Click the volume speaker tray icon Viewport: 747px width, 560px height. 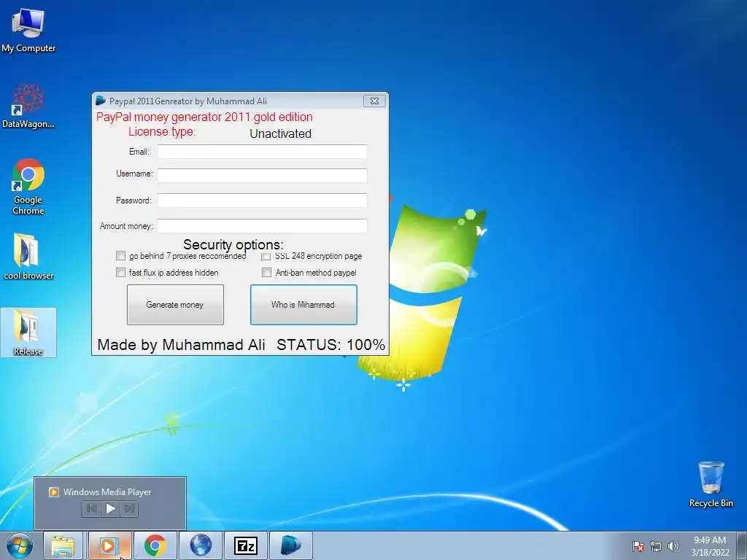pos(673,546)
